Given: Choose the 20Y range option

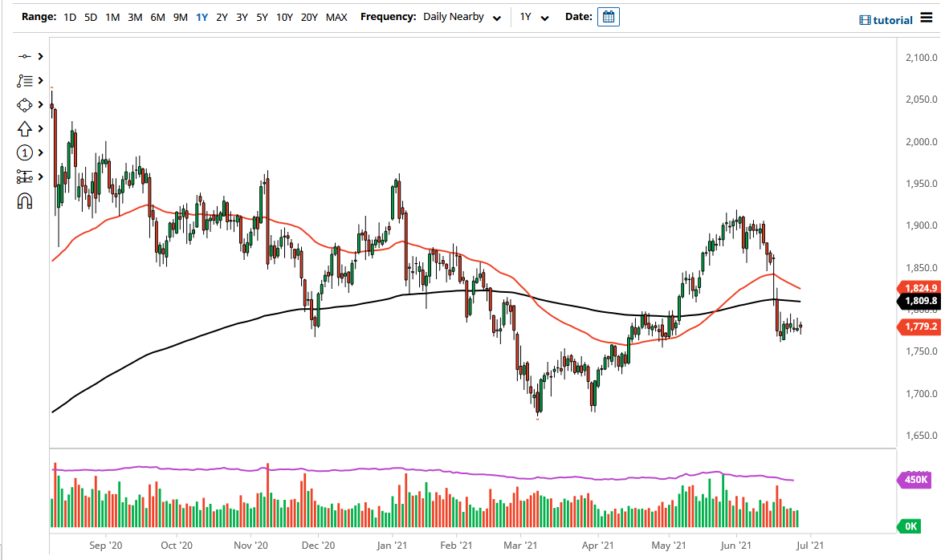Looking at the screenshot, I should pyautogui.click(x=309, y=18).
